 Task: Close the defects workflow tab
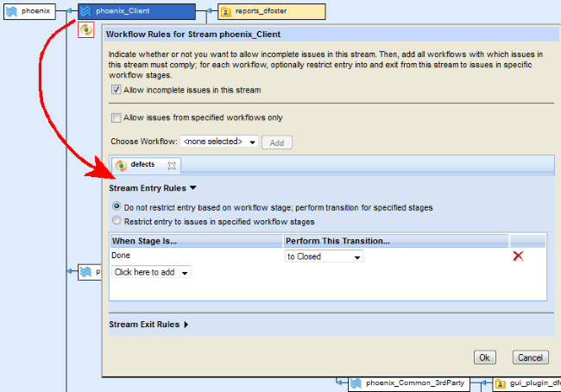(x=171, y=165)
